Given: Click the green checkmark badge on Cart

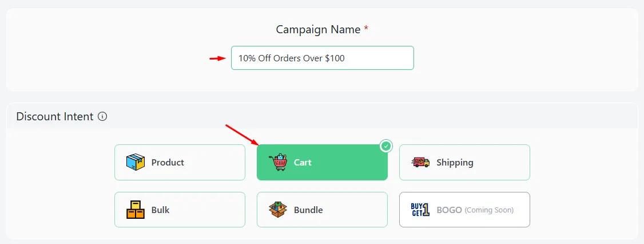Looking at the screenshot, I should point(385,146).
